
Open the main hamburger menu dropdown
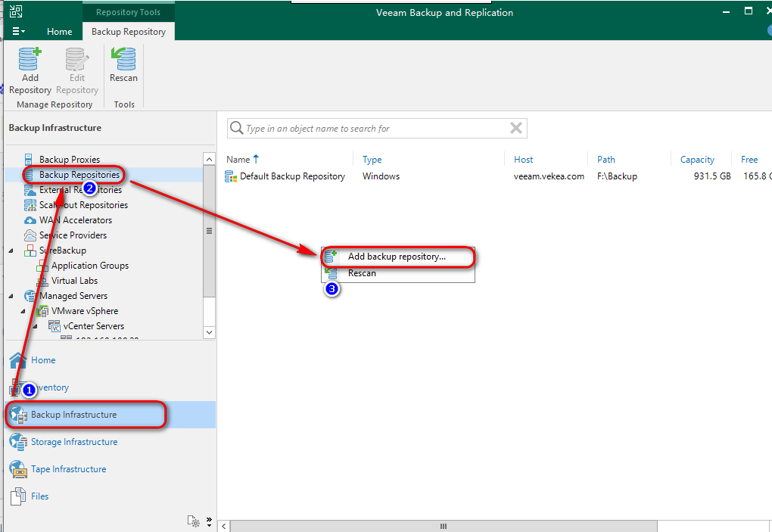tap(18, 31)
